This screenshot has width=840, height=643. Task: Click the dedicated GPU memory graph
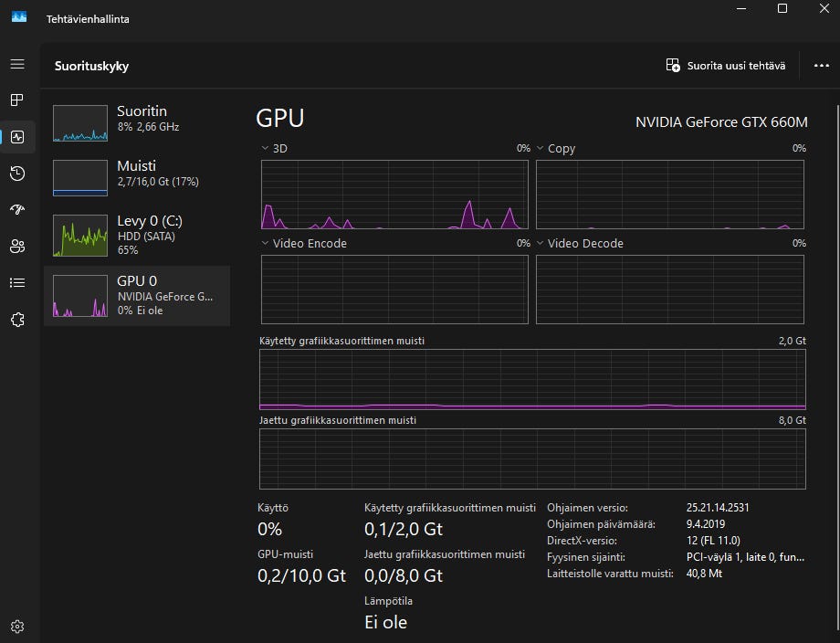(532, 379)
